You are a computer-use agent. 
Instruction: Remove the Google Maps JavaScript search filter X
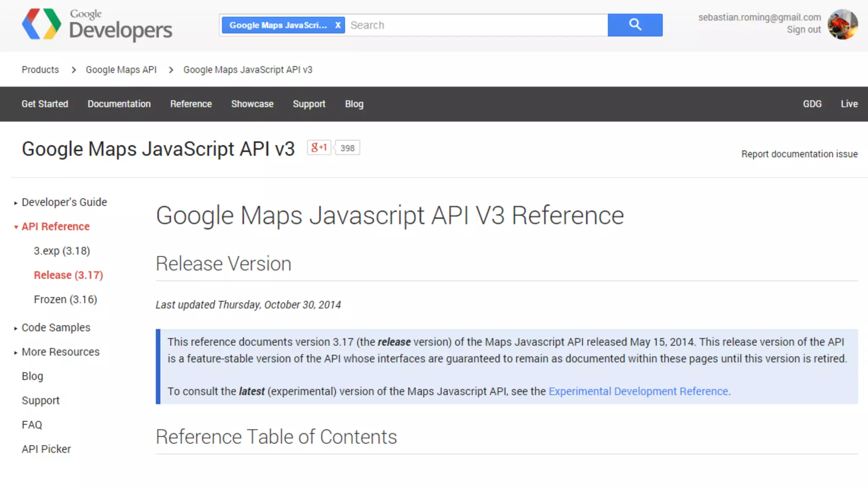(x=338, y=25)
